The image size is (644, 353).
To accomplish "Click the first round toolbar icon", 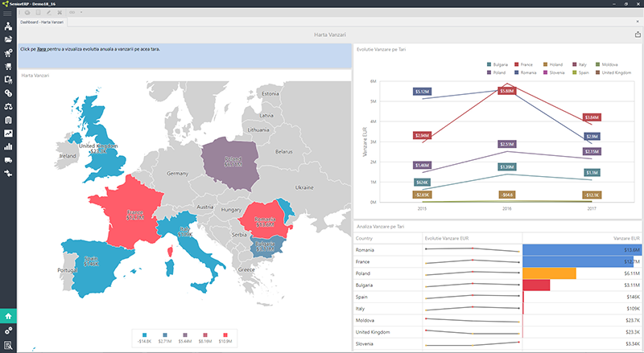I will [27, 12].
